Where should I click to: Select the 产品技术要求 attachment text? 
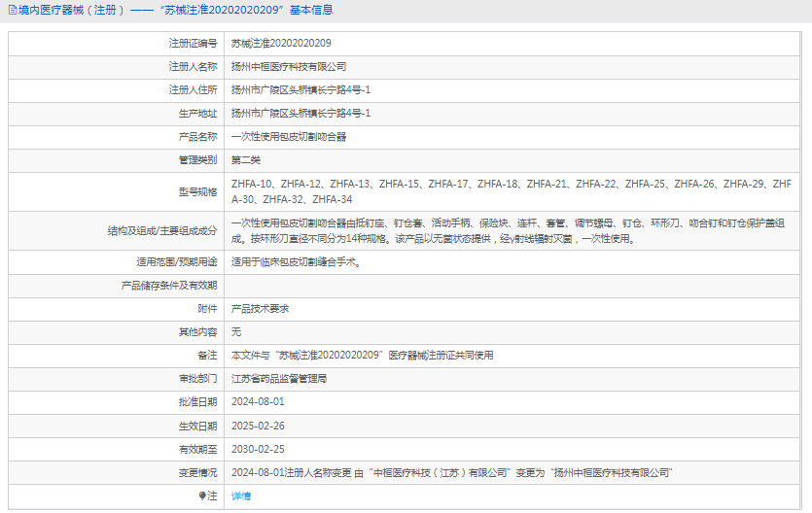(x=260, y=309)
